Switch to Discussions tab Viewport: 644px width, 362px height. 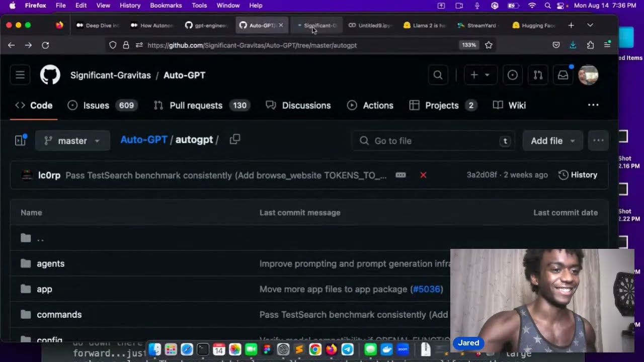(298, 105)
